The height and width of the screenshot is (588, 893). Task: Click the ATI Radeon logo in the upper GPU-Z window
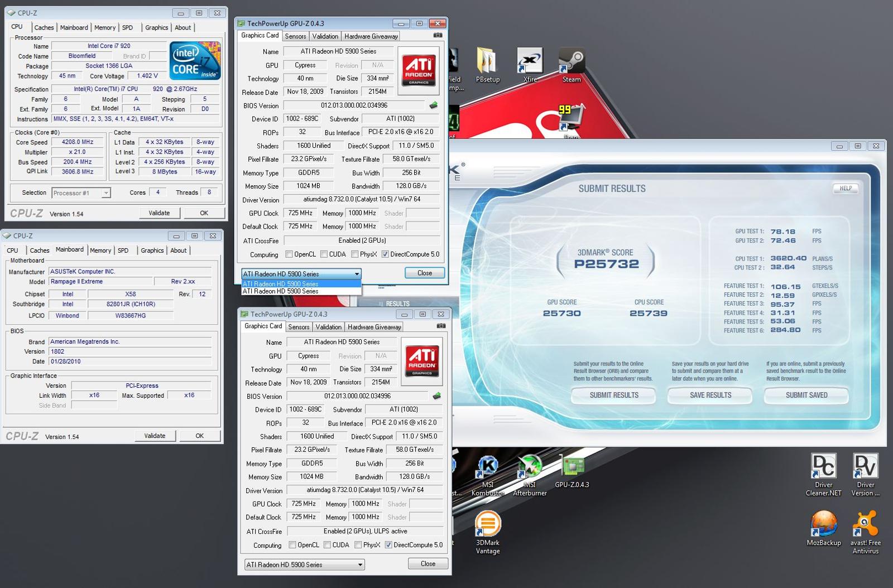click(419, 70)
